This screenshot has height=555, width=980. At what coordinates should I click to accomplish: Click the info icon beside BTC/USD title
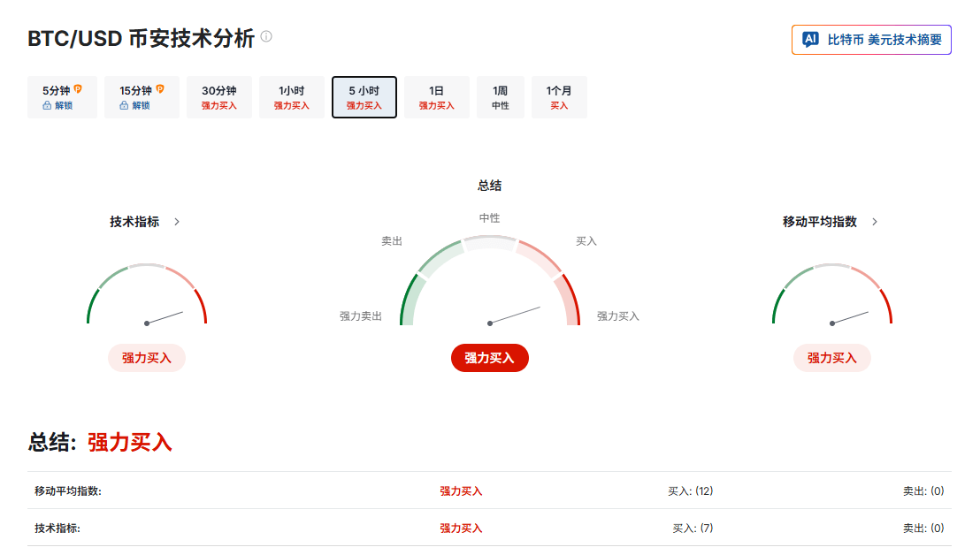266,36
